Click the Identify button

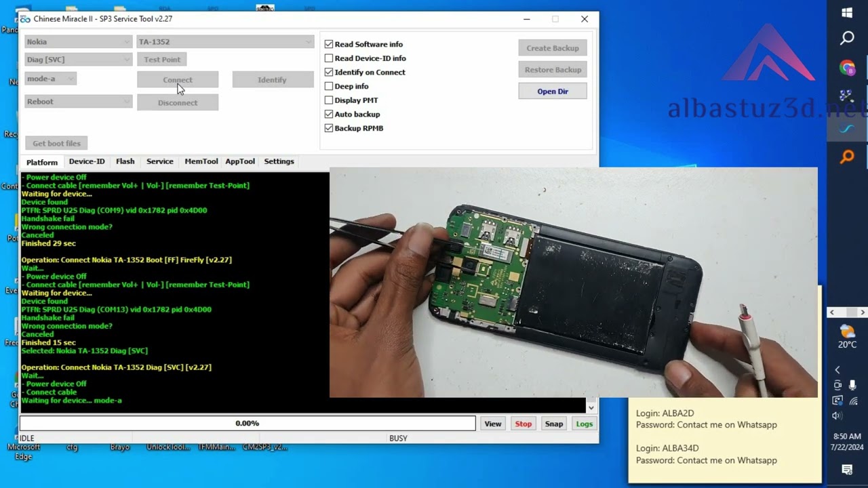[x=273, y=79]
